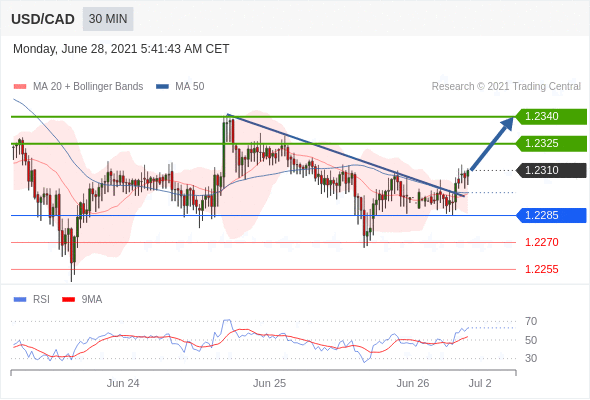Viewport: 590px width, 400px height.
Task: Click the red 1.2270 support level
Action: tap(541, 242)
